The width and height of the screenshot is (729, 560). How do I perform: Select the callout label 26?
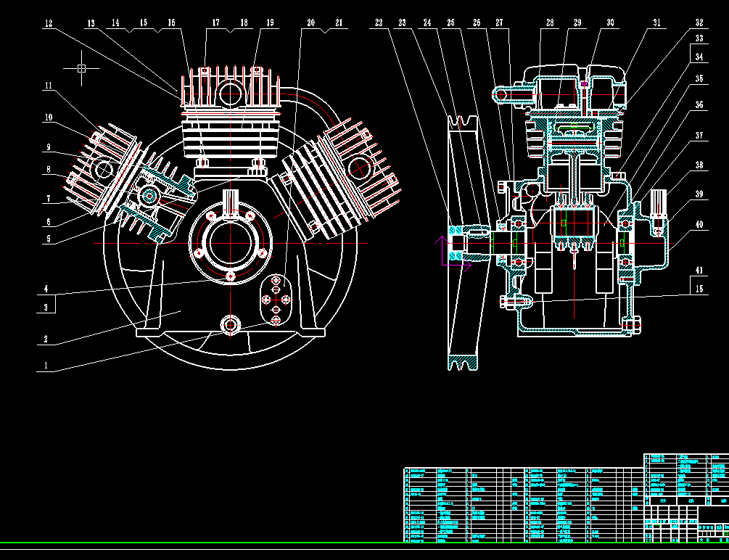477,22
